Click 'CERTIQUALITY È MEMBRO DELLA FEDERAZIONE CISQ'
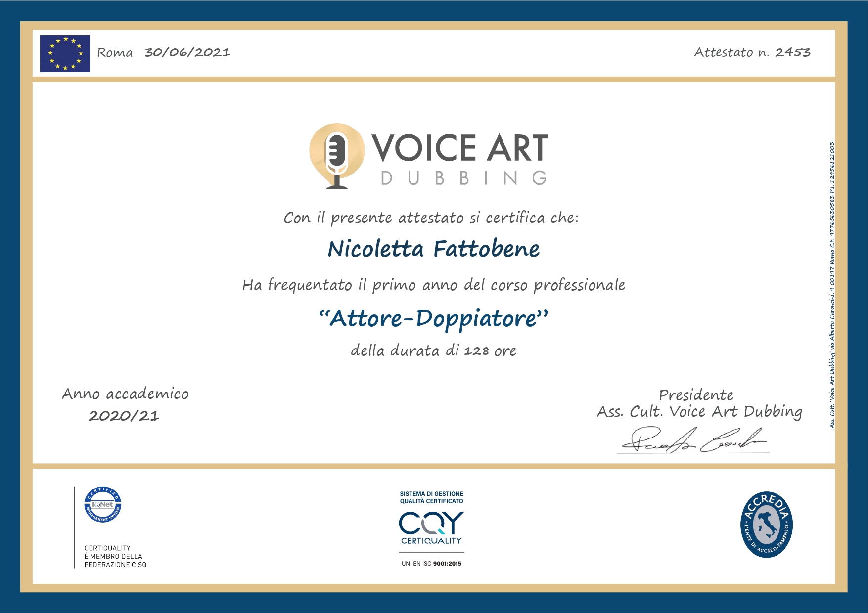The image size is (868, 613). [x=115, y=556]
